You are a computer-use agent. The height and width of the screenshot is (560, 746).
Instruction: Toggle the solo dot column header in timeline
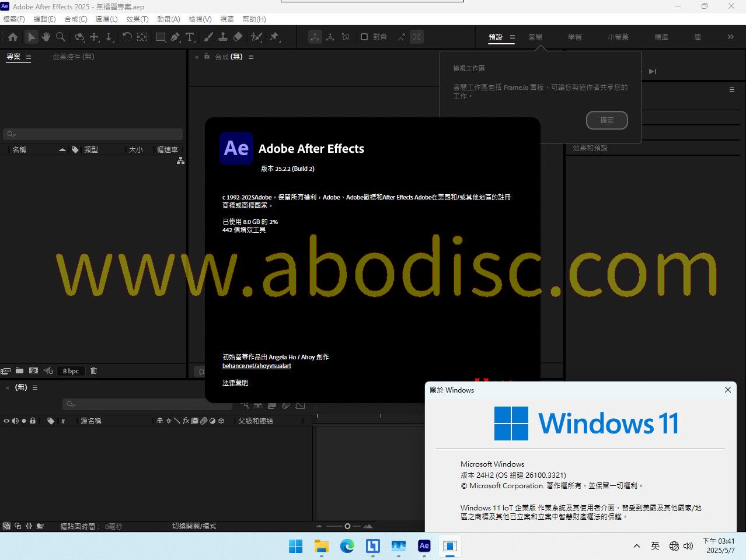24,421
